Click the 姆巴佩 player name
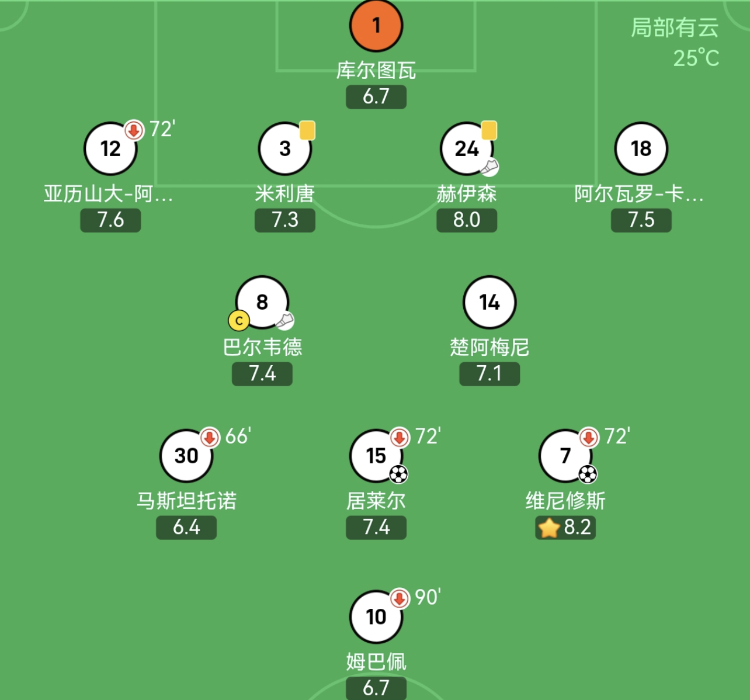The height and width of the screenshot is (700, 750). [x=376, y=661]
